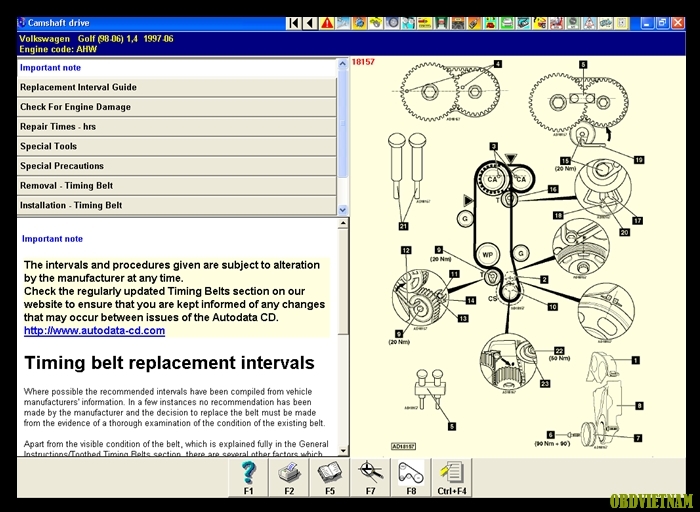This screenshot has width=700, height=512.
Task: Click the white car on green icon
Action: [x=507, y=23]
